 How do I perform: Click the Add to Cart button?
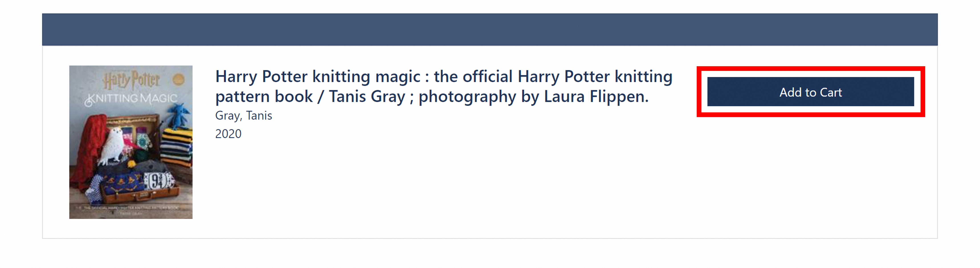point(810,92)
